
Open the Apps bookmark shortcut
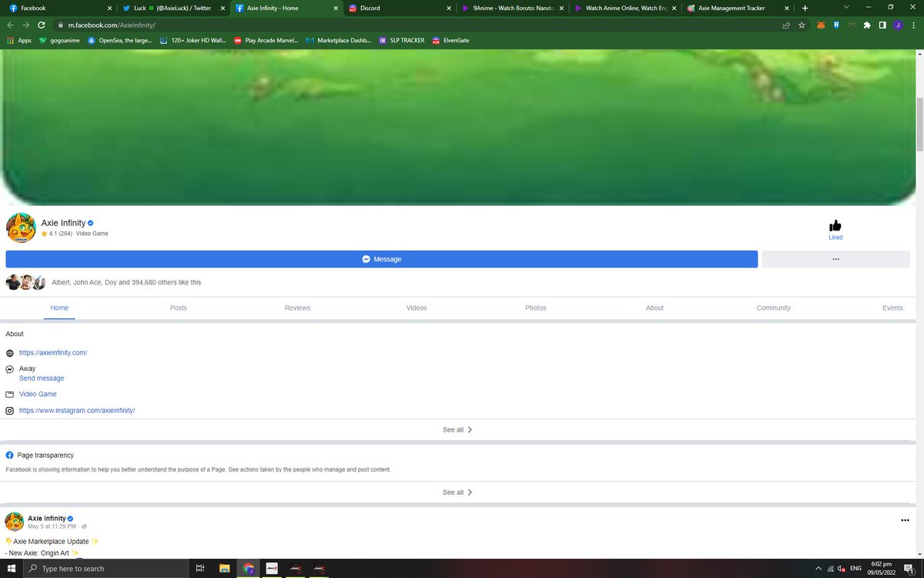pos(19,40)
